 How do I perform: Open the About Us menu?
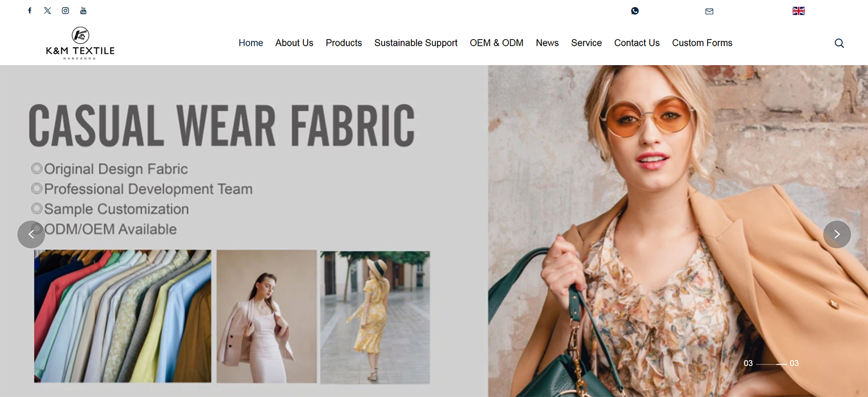pos(294,43)
